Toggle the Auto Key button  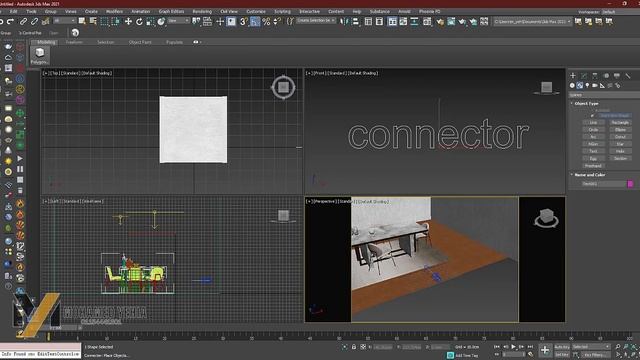[x=562, y=347]
